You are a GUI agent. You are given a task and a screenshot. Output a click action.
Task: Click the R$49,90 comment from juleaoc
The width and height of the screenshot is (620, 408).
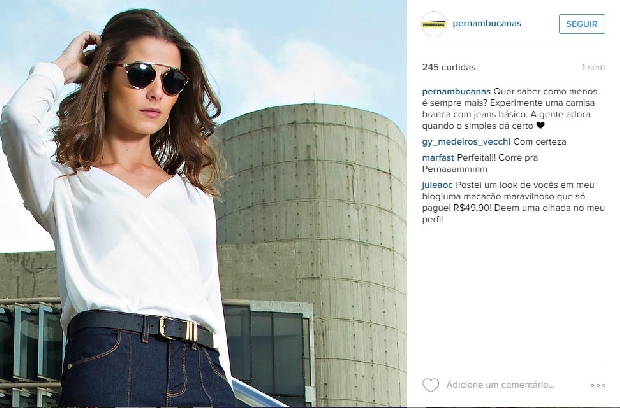pos(513,202)
